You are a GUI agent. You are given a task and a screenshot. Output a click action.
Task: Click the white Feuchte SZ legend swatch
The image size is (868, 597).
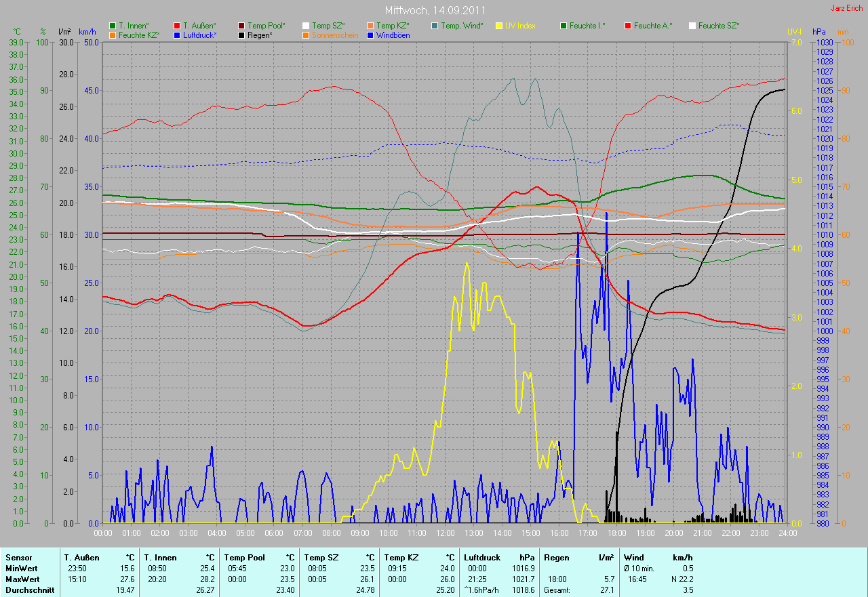point(692,26)
